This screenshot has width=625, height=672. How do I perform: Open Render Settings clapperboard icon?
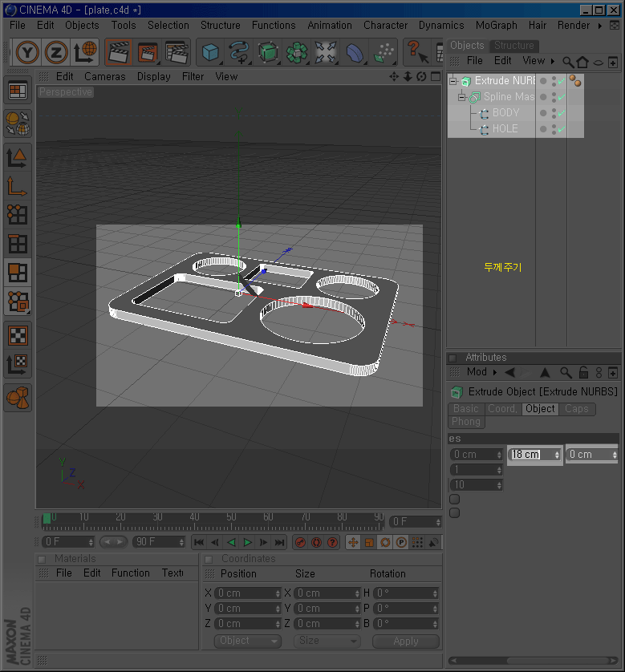[177, 53]
